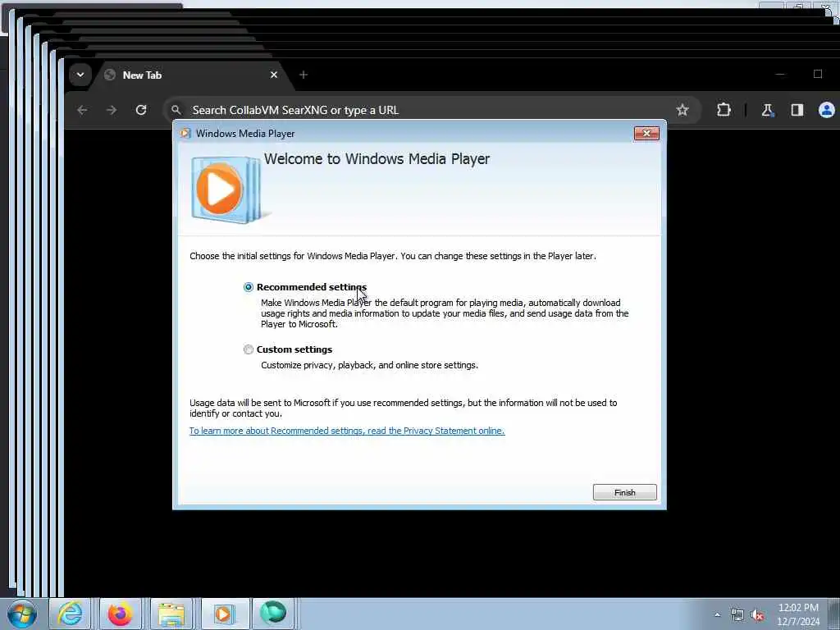Bookmark this page with the star icon

[x=682, y=111]
